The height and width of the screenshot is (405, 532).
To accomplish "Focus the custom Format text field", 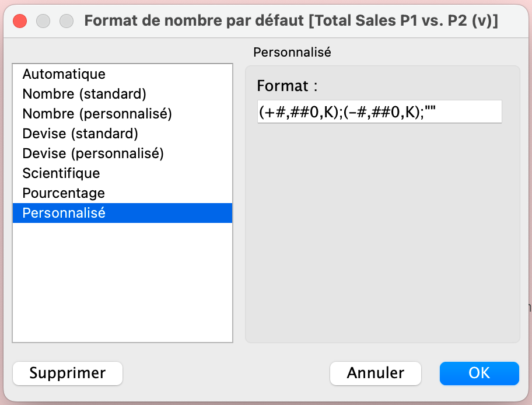I will click(379, 111).
